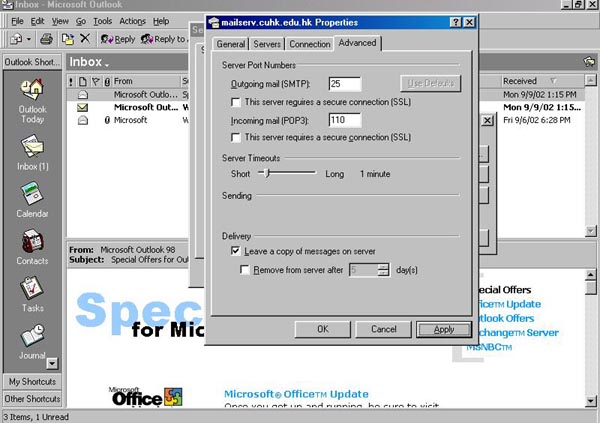Click Received column sort arrow
Image resolution: width=600 pixels, height=423 pixels.
553,81
